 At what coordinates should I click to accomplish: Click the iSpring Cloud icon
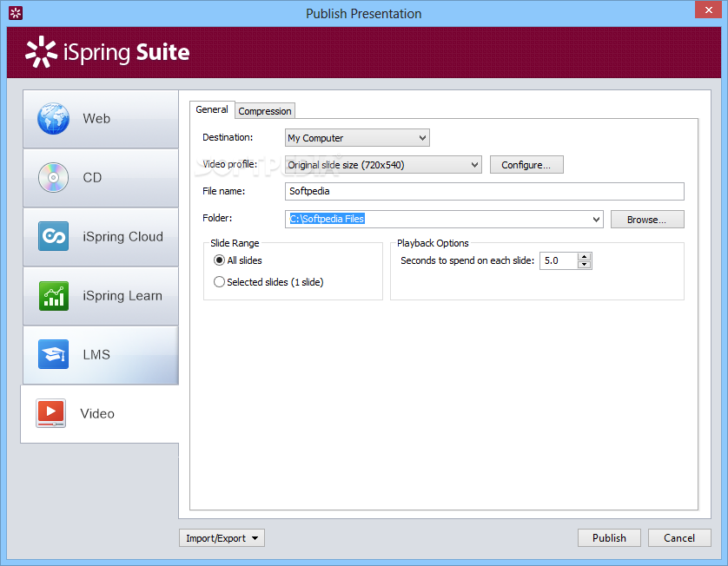coord(53,237)
